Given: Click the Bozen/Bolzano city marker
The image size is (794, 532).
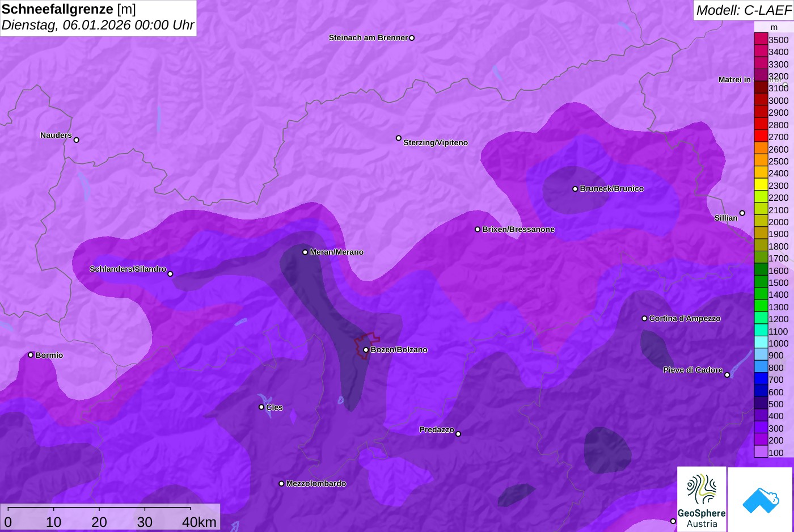Looking at the screenshot, I should click(366, 350).
